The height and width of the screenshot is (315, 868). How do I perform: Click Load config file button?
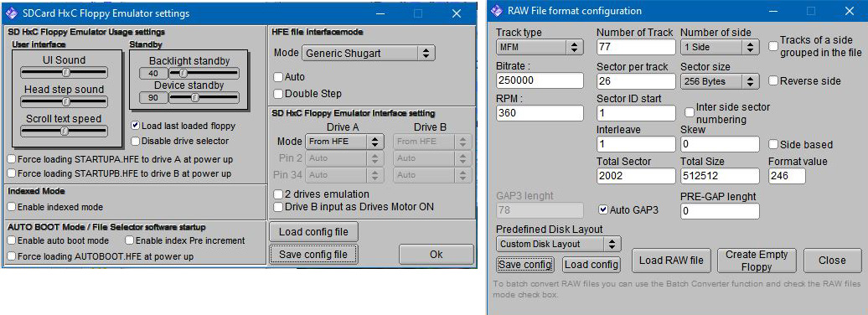313,232
